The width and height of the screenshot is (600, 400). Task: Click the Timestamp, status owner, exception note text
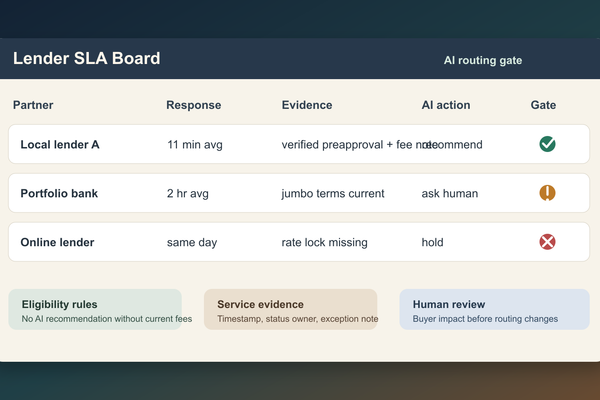click(298, 319)
